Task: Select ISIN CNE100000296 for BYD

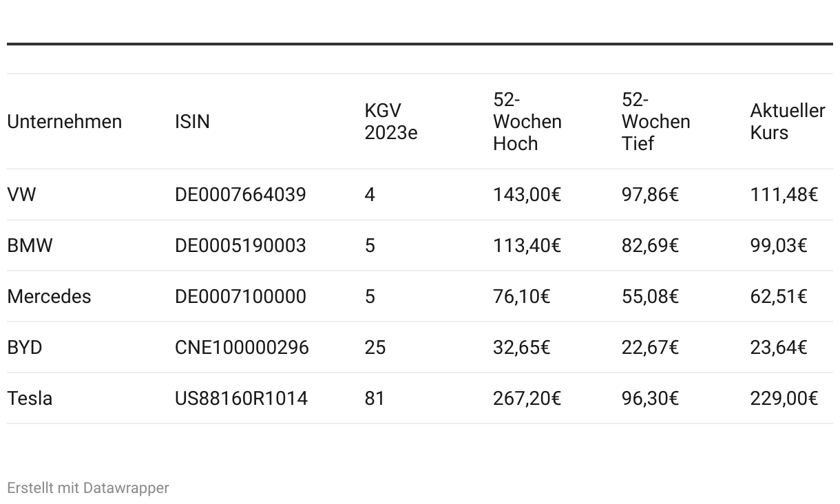Action: point(242,348)
